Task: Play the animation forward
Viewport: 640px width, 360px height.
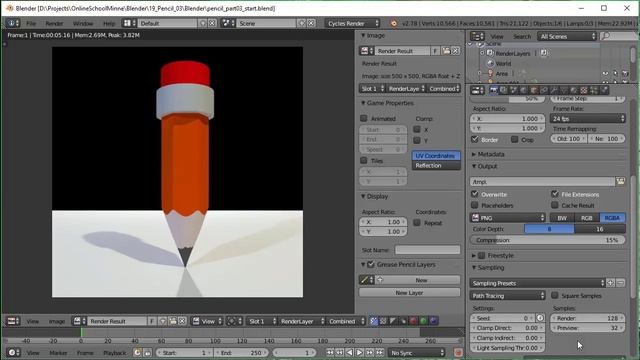Action: click(x=359, y=353)
